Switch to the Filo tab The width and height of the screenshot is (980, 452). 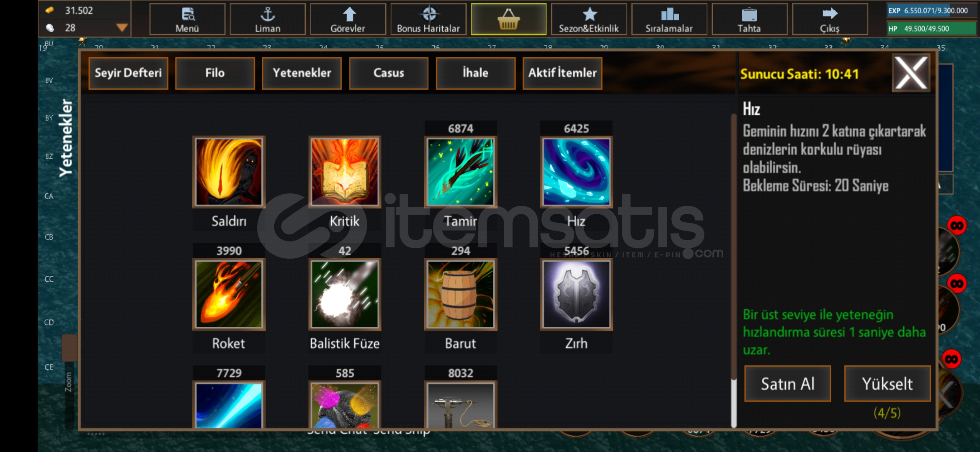(215, 73)
